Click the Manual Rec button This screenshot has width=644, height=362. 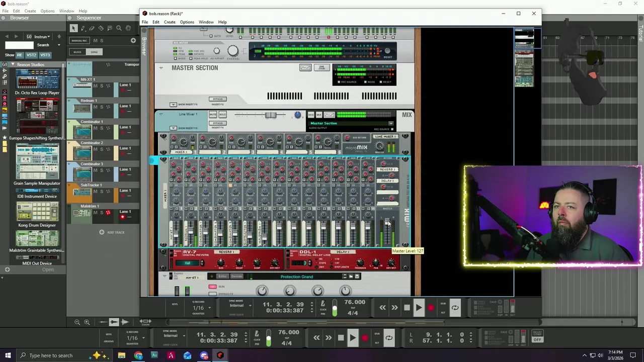(79, 40)
